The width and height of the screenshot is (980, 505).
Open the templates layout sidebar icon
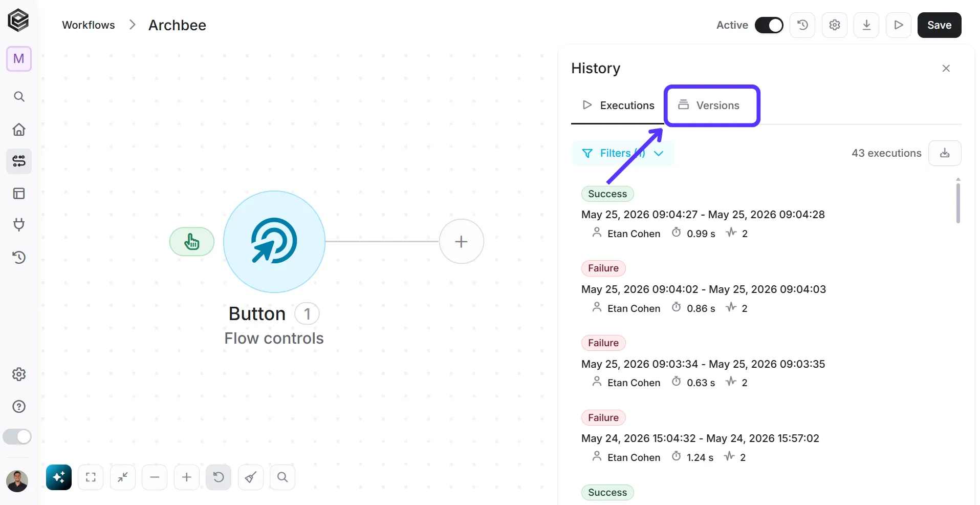pos(19,194)
